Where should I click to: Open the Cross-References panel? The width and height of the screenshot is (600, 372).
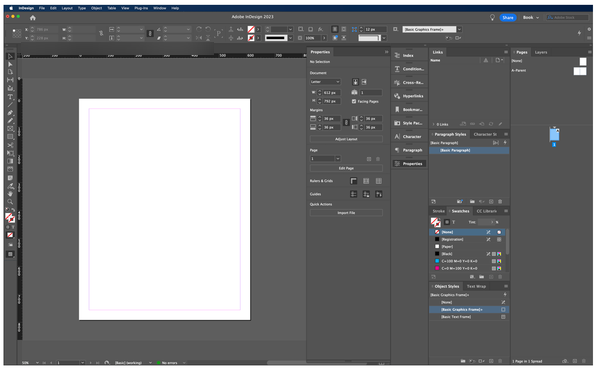tap(409, 83)
